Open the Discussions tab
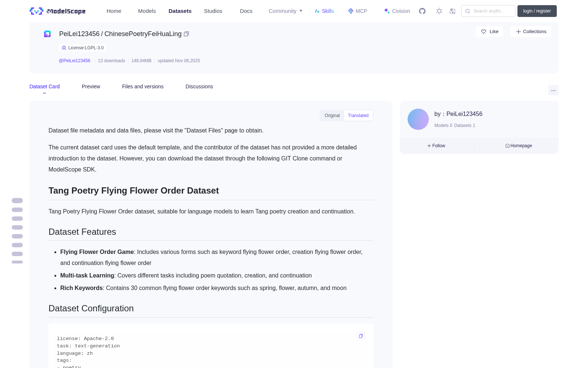 pyautogui.click(x=199, y=86)
